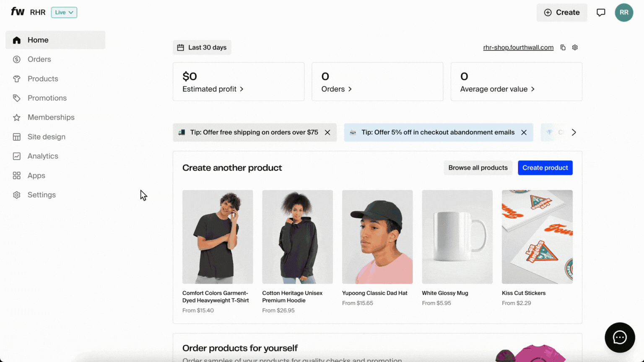
Task: Click the Orders dollar icon
Action: pyautogui.click(x=17, y=59)
